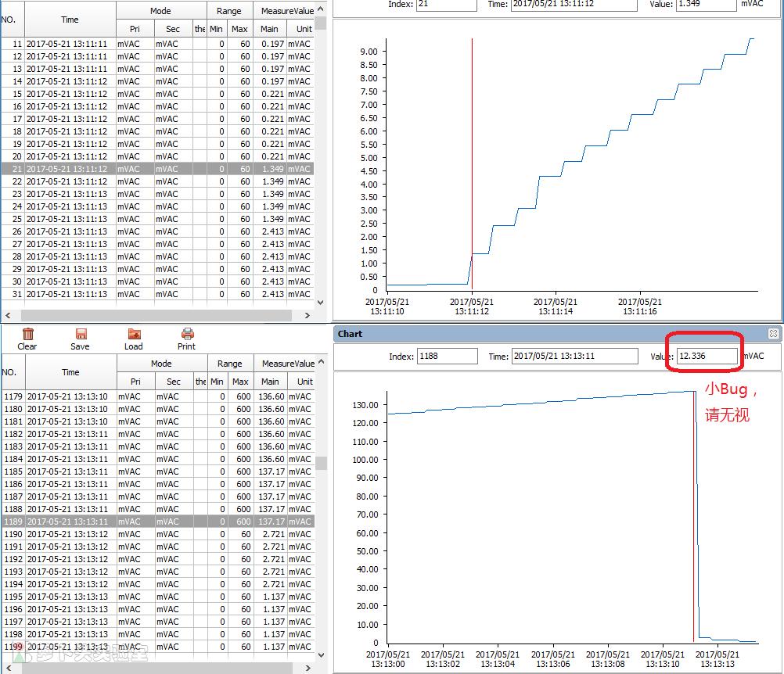784x674 pixels.
Task: Click the Index field showing 1188
Action: tap(447, 357)
